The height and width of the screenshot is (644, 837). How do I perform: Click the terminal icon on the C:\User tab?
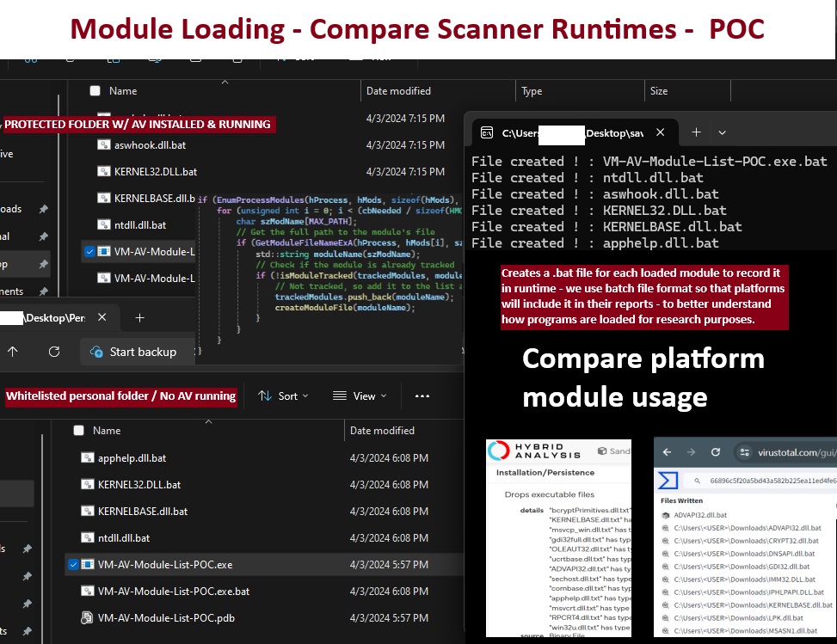coord(487,132)
